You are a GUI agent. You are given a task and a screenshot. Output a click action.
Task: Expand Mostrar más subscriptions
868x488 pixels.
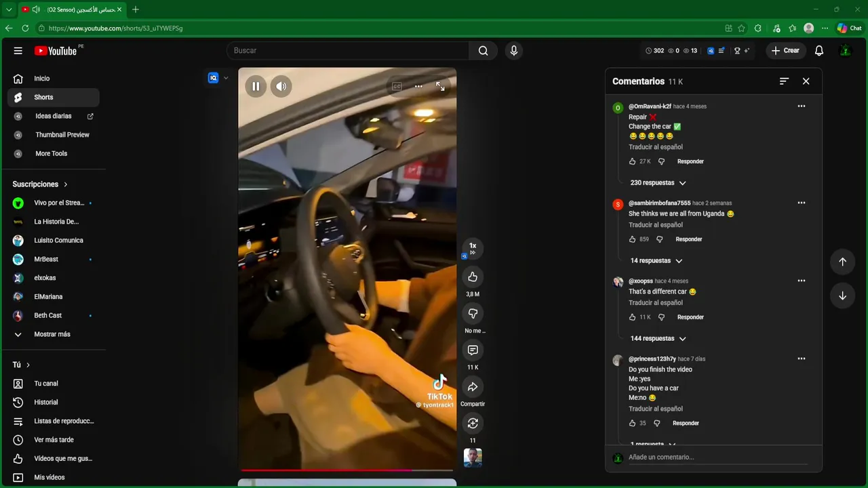click(54, 334)
